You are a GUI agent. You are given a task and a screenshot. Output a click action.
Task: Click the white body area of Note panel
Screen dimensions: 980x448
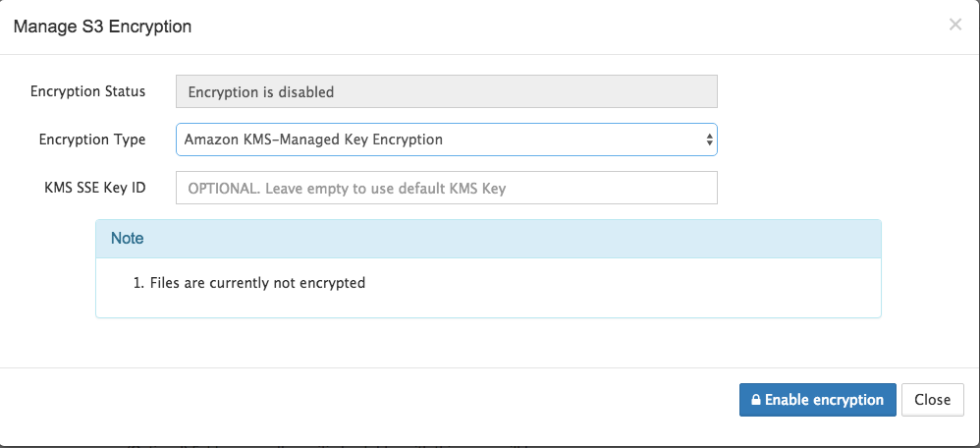488,287
